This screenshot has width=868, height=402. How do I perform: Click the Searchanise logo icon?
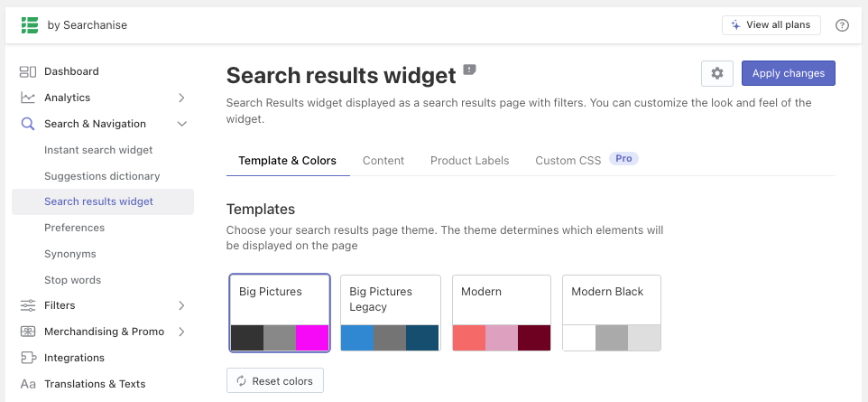[31, 25]
